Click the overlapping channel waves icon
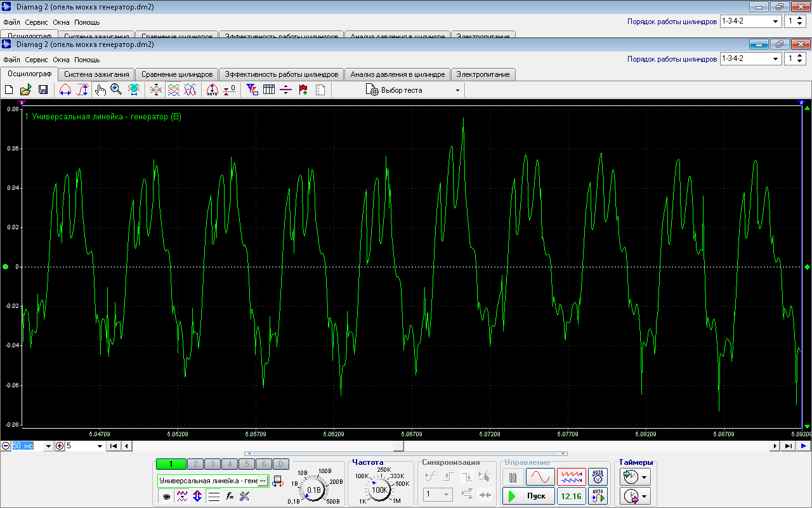 190,90
